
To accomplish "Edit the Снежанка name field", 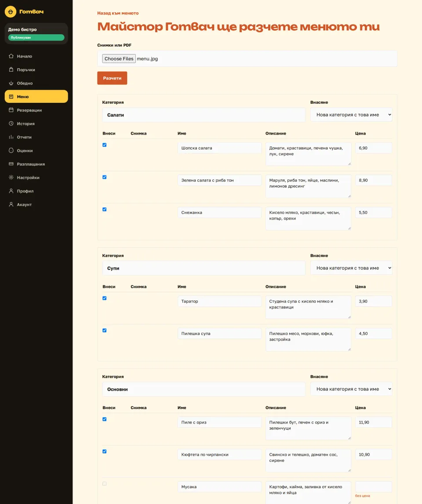I will [x=219, y=212].
